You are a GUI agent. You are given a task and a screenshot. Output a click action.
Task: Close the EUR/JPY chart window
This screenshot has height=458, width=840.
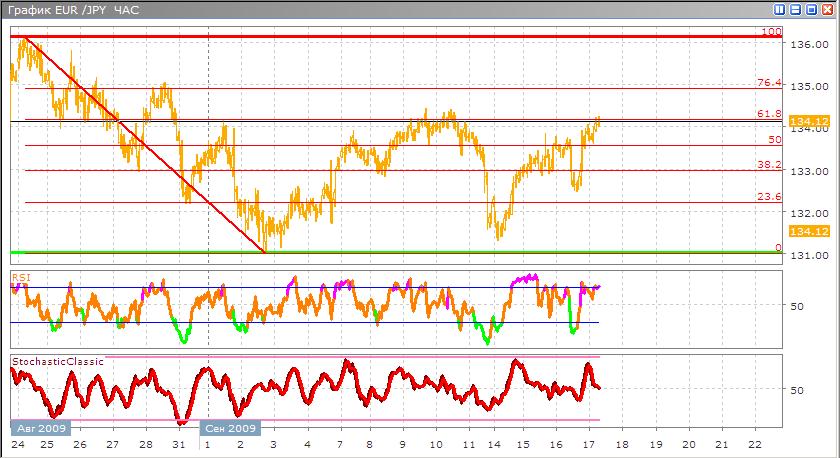tap(826, 10)
